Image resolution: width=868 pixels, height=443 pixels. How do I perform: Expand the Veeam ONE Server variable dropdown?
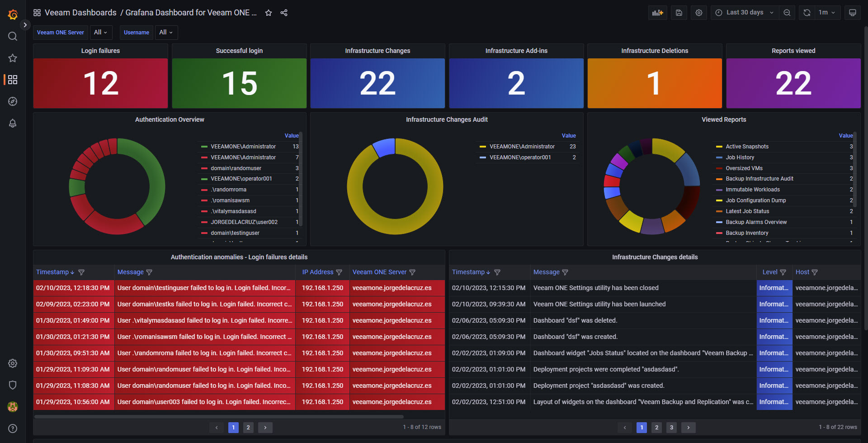(x=101, y=32)
